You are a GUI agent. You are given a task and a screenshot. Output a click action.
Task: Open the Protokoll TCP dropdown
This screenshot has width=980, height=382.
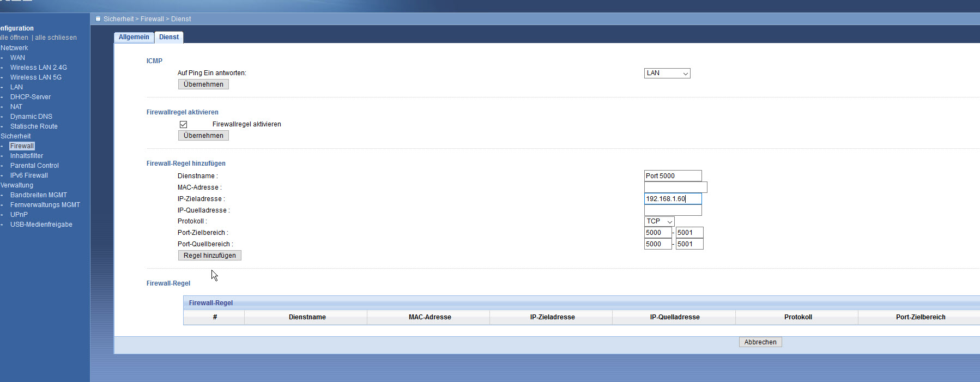tap(659, 221)
